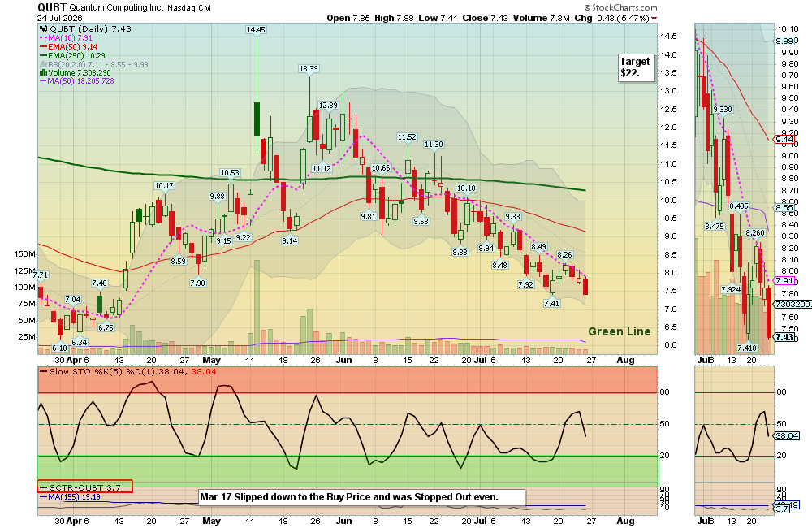The height and width of the screenshot is (528, 812).
Task: Click the 10.53 price label
Action: coord(230,173)
